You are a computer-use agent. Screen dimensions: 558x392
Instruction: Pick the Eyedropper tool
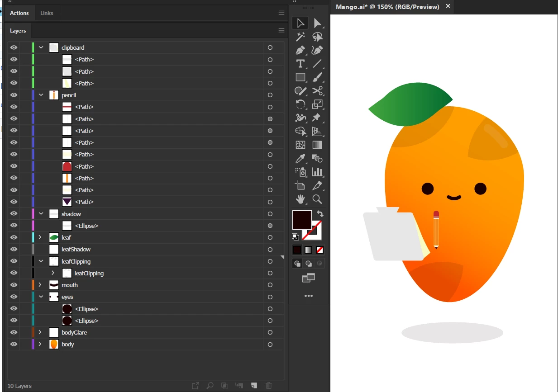(300, 159)
